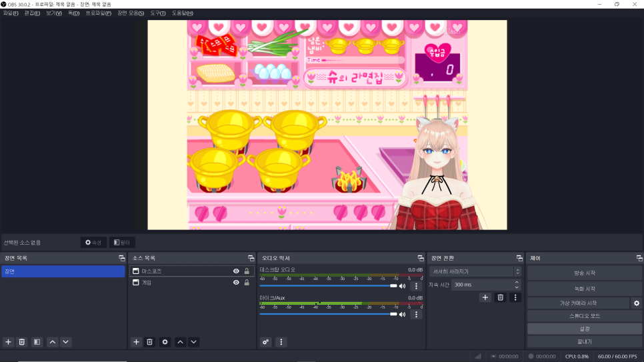The width and height of the screenshot is (644, 362).
Task: Open 파일(F) menu
Action: tap(11, 13)
